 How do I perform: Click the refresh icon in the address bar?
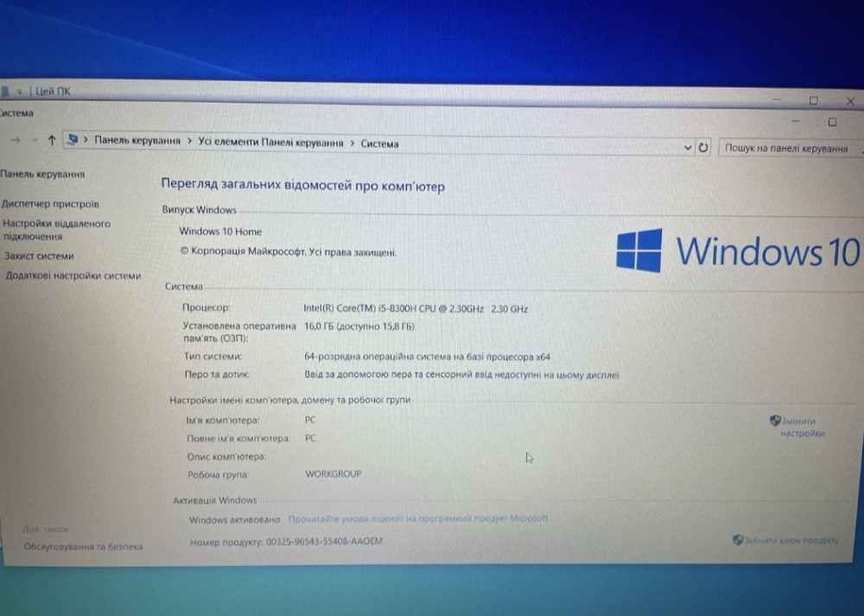point(702,147)
